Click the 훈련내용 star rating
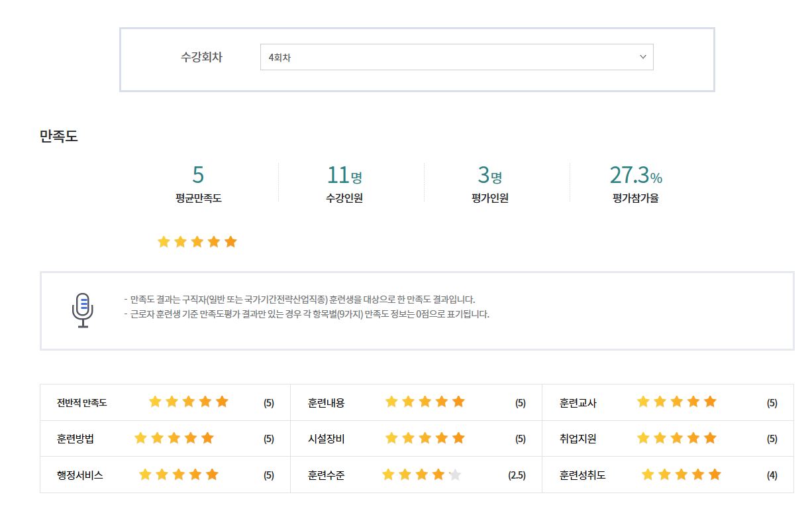This screenshot has height=521, width=812. [425, 402]
